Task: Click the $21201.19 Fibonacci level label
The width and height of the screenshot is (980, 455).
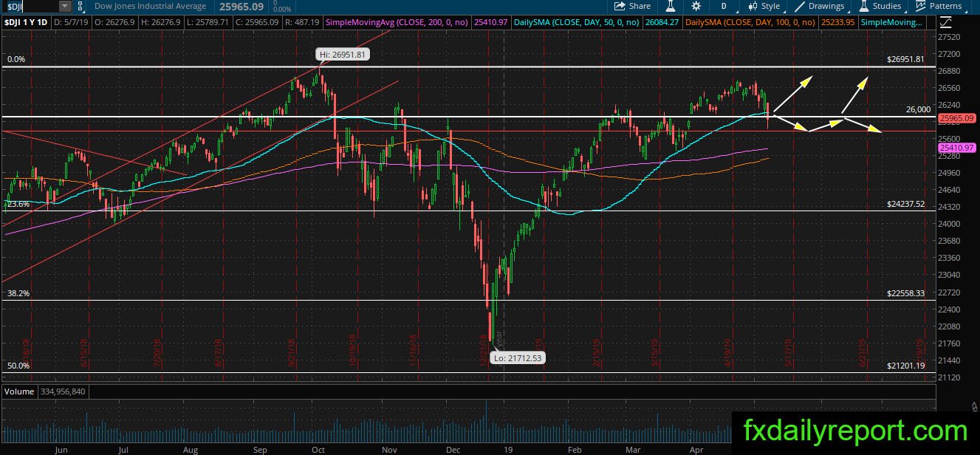Action: [x=906, y=366]
